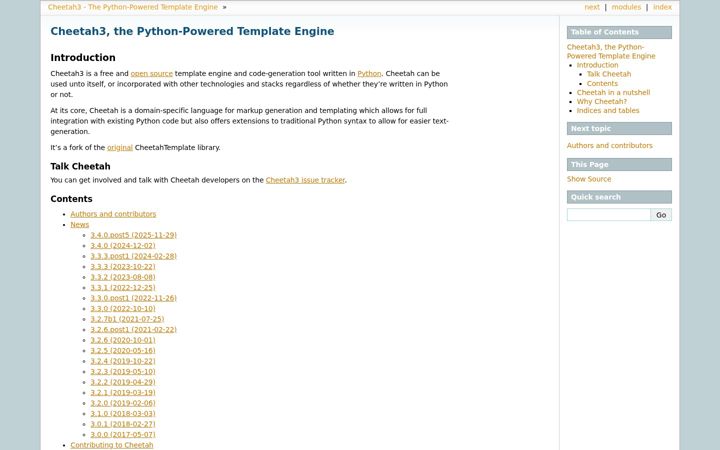Open news entry 3.0.1 (2018-02-27)
The height and width of the screenshot is (450, 720).
pos(123,424)
